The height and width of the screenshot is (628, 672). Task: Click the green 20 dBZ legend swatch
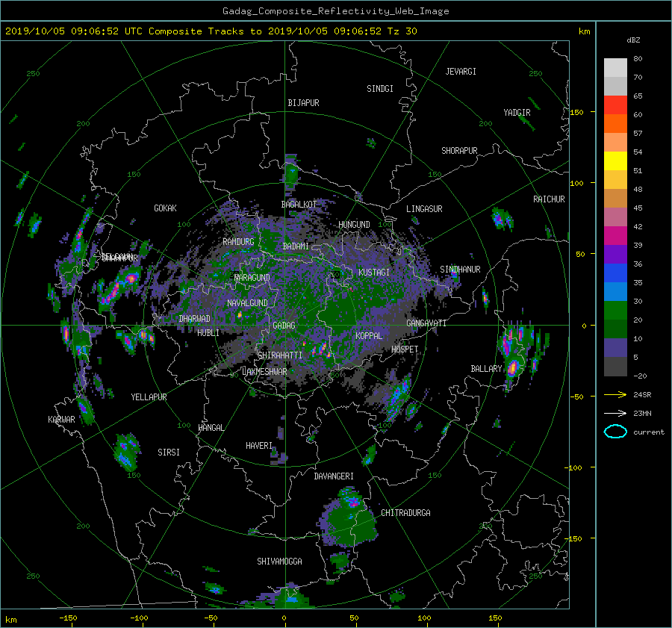coord(615,311)
